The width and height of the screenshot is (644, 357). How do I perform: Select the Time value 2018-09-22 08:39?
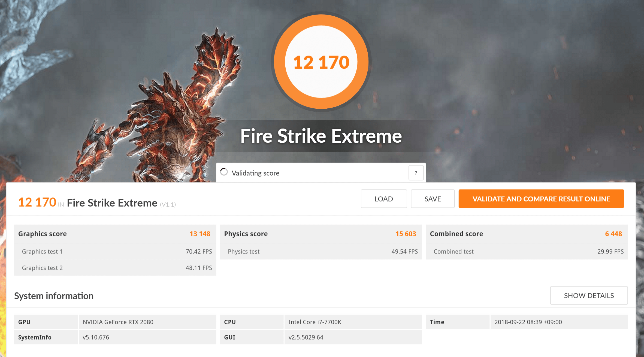(x=528, y=322)
